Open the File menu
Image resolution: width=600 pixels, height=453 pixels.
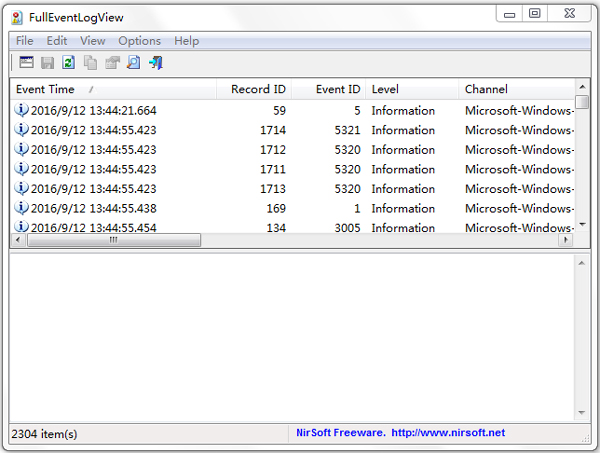pyautogui.click(x=24, y=41)
